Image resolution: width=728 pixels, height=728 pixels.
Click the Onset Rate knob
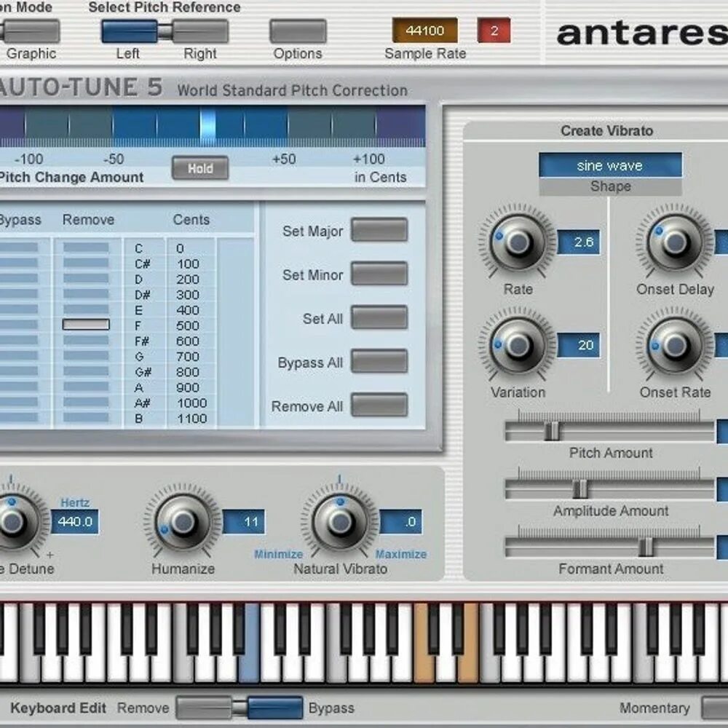click(675, 345)
